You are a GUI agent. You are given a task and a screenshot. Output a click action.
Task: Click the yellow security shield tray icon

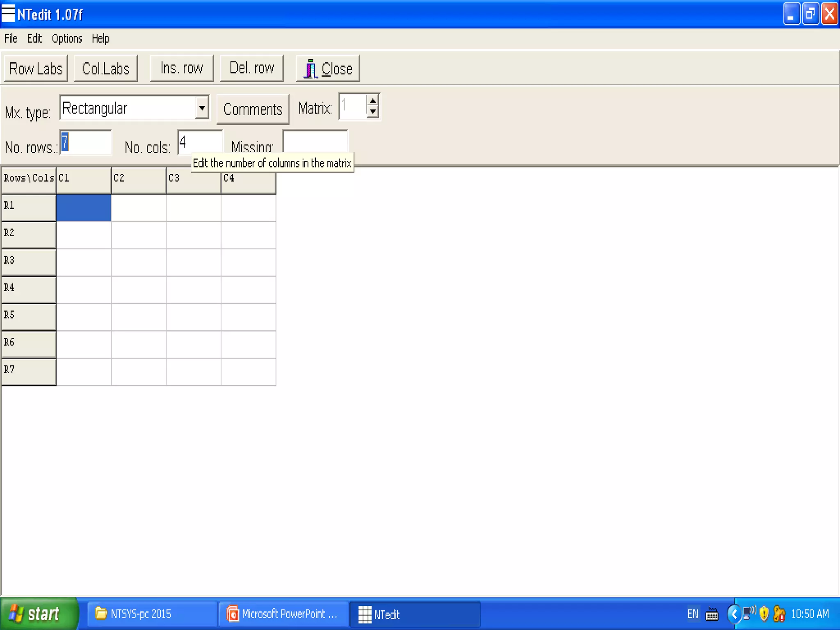pyautogui.click(x=764, y=614)
